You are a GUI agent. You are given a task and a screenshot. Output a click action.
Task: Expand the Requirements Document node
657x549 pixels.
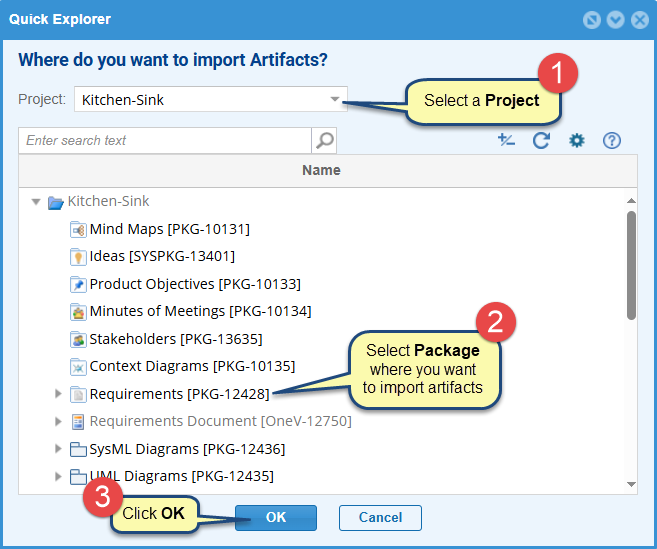58,421
